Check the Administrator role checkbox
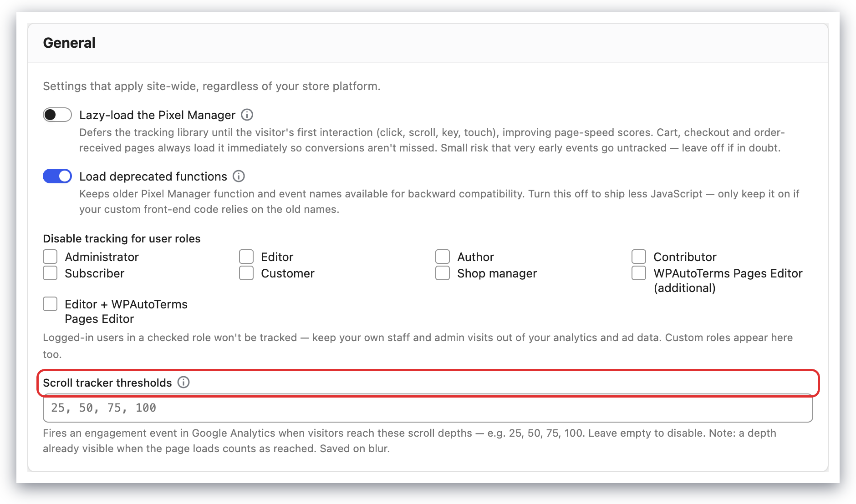This screenshot has width=856, height=504. point(50,257)
